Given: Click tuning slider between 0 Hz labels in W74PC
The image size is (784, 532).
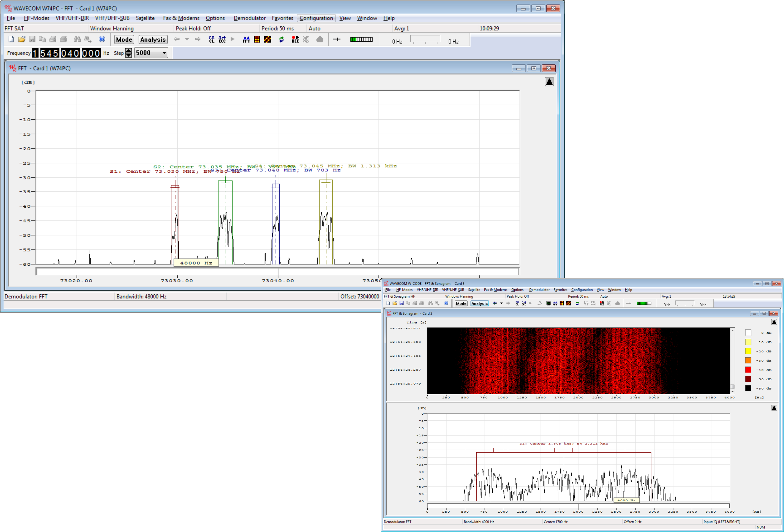Looking at the screenshot, I should [x=426, y=40].
